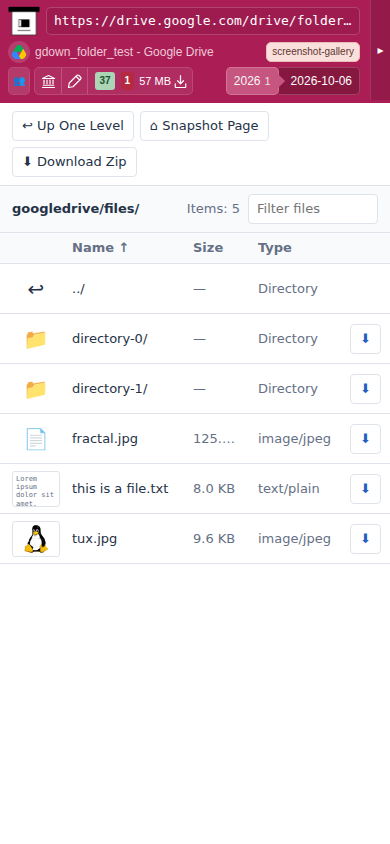This screenshot has width=390, height=844.
Task: Open fractal.jpg file
Action: 105,439
